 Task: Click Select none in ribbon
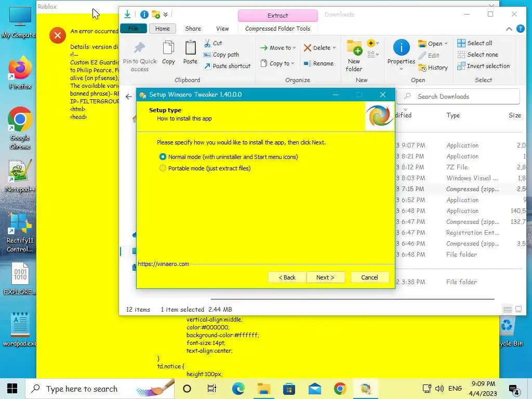(x=478, y=55)
